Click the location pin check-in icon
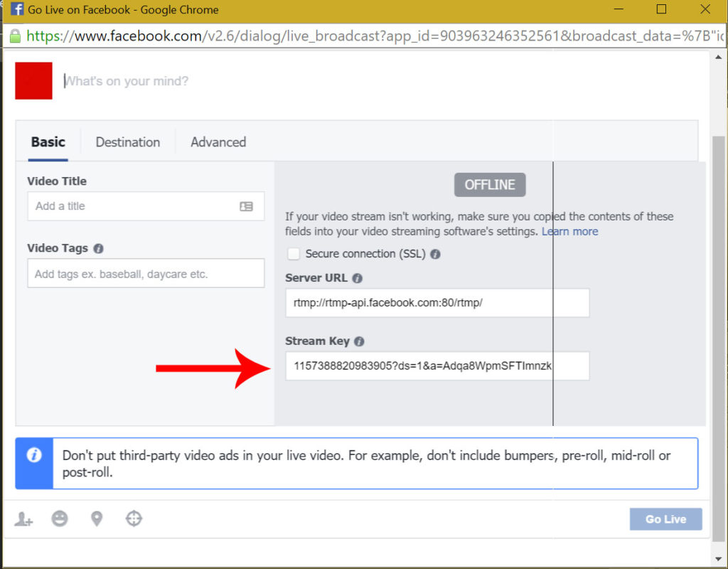This screenshot has height=569, width=728. pos(97,519)
